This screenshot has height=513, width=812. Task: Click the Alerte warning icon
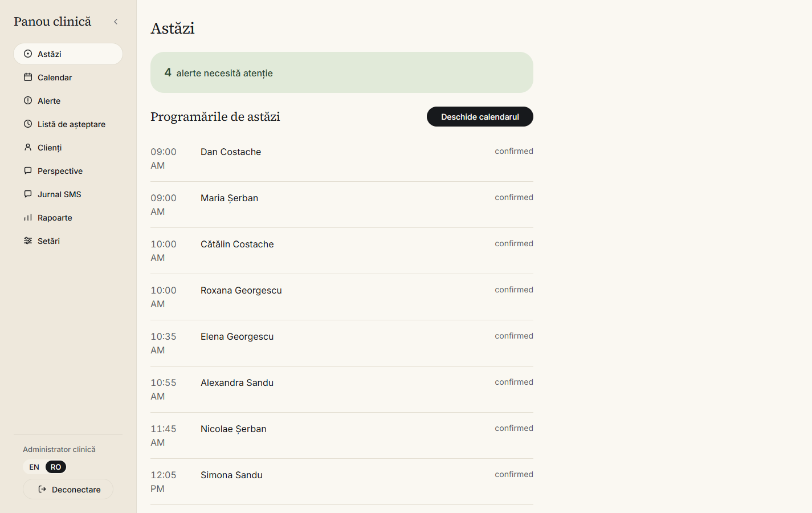tap(28, 101)
